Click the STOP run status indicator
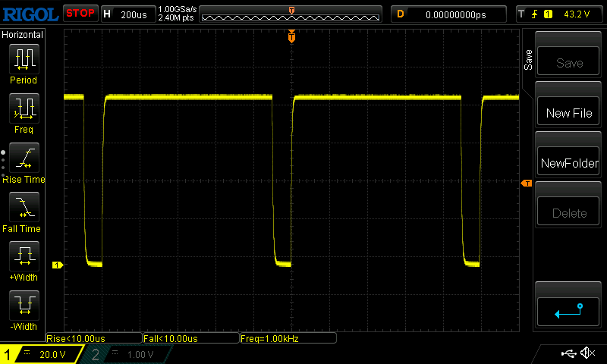The width and height of the screenshot is (607, 364). tap(80, 14)
